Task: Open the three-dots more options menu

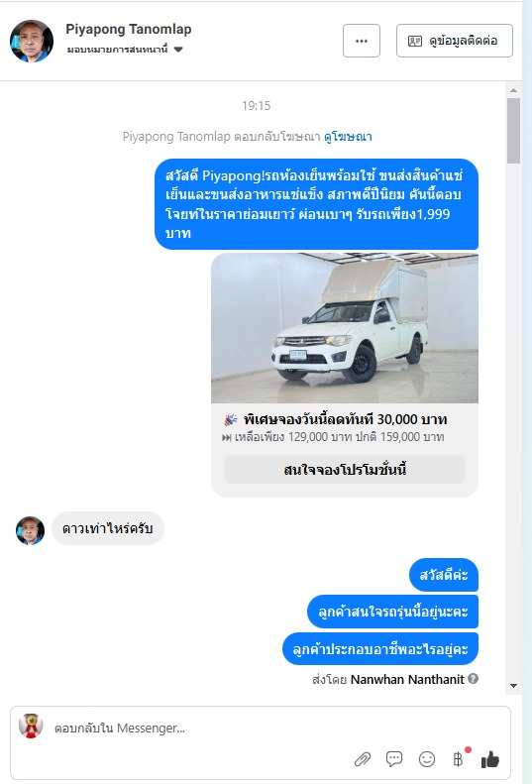Action: [x=361, y=41]
